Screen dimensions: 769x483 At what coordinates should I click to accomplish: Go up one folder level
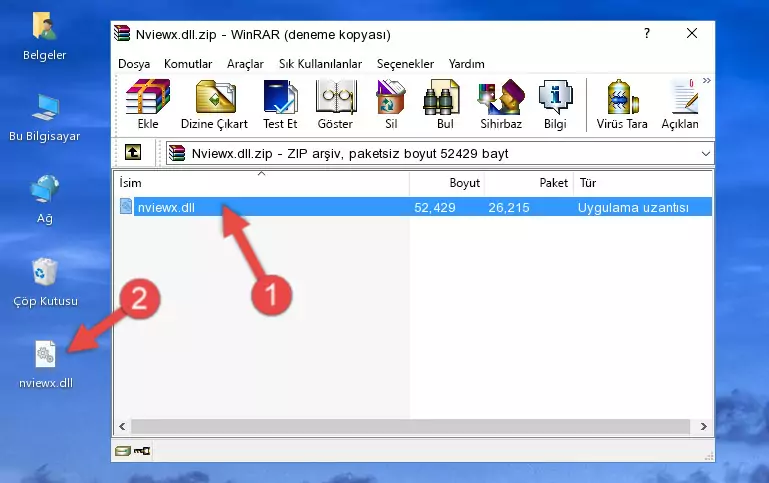[133, 153]
